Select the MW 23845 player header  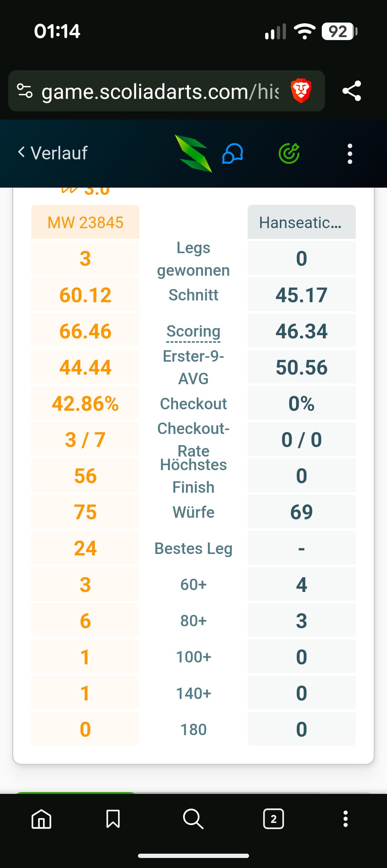point(85,222)
